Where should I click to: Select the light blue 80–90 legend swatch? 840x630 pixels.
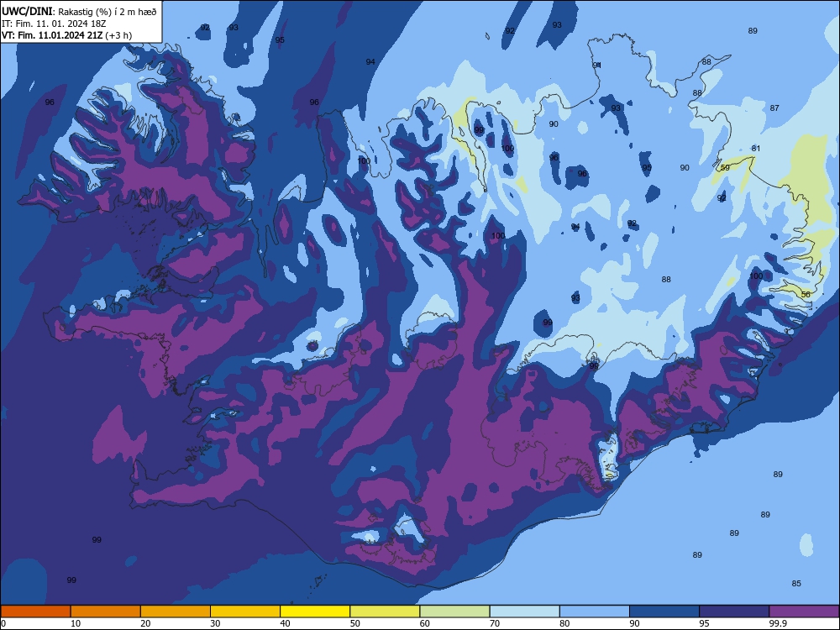[595, 612]
